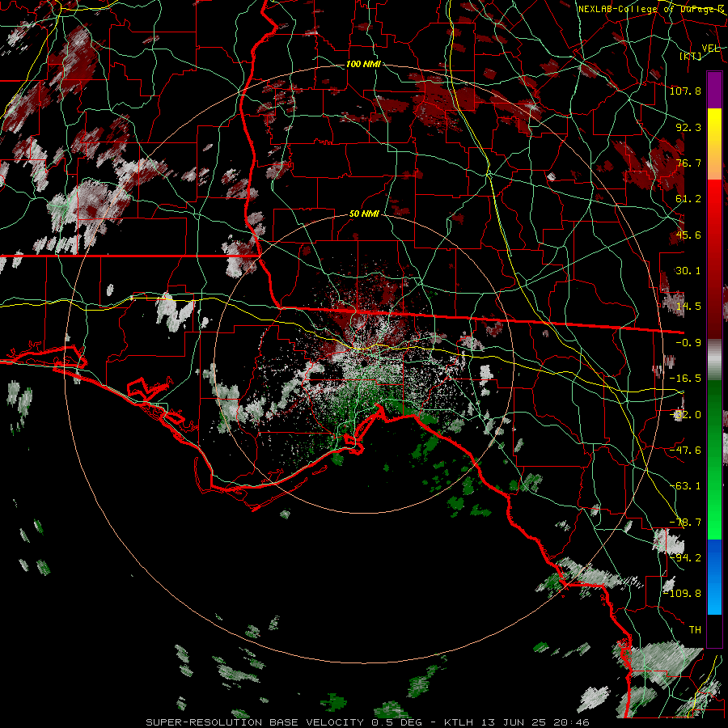
Task: Click the 50 NMI range ring label
Action: click(x=364, y=214)
